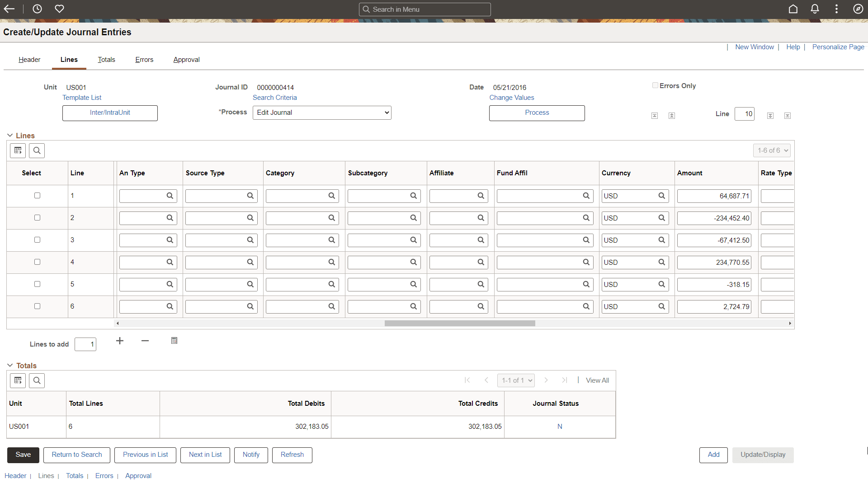Switch to the Header tab
This screenshot has height=488, width=868.
(29, 60)
